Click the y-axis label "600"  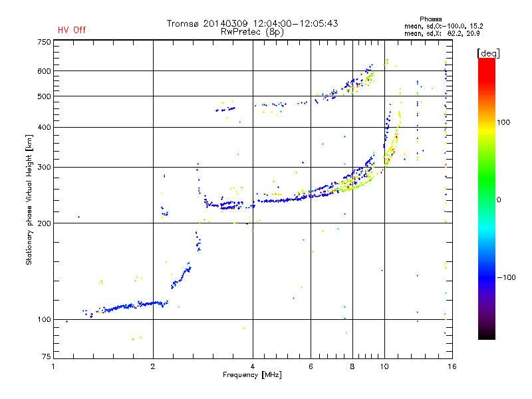pyautogui.click(x=44, y=71)
